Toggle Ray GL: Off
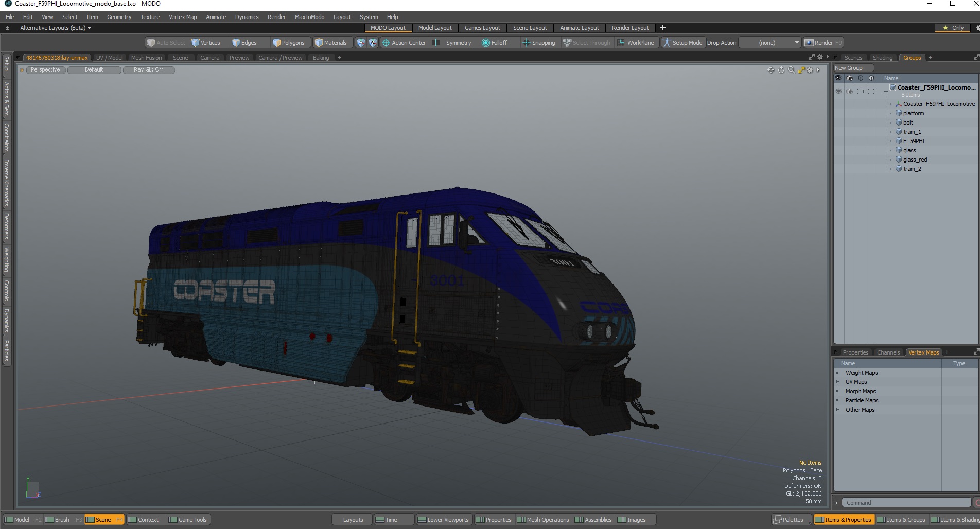Screen dimensions: 980x529 [149, 70]
